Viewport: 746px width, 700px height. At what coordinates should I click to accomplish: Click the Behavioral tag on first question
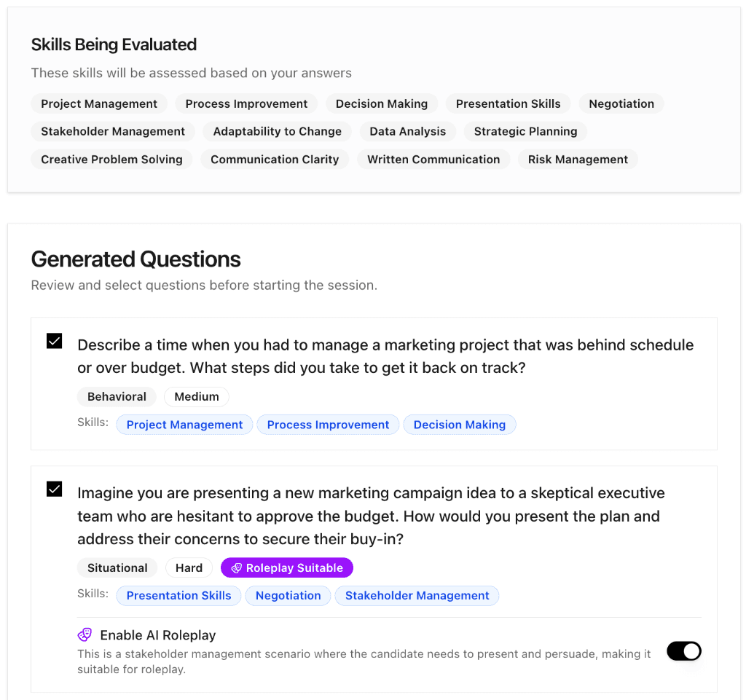click(x=117, y=396)
